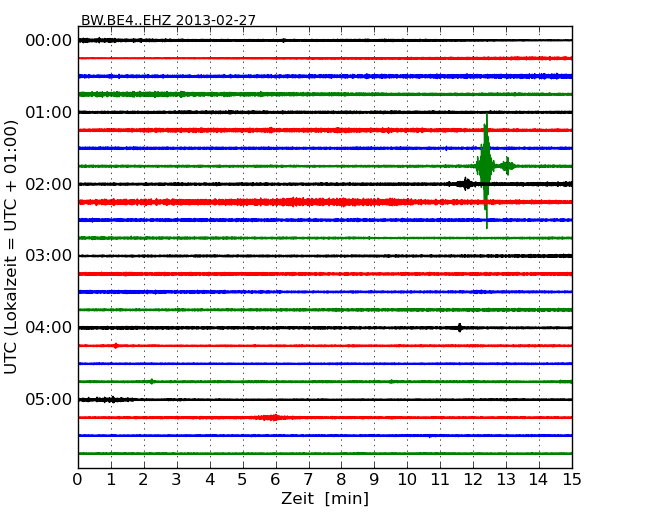Select the 04:00 y-axis tick label
The width and height of the screenshot is (650, 520).
[48, 328]
